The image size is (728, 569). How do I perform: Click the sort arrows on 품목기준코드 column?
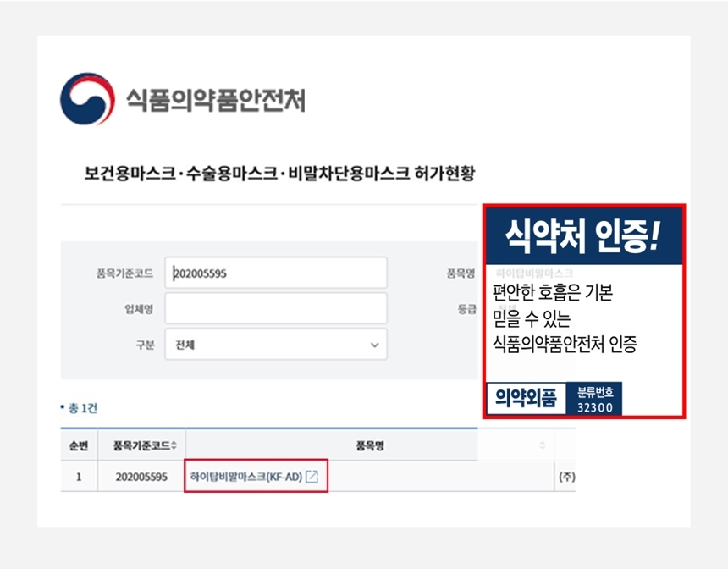[x=174, y=445]
